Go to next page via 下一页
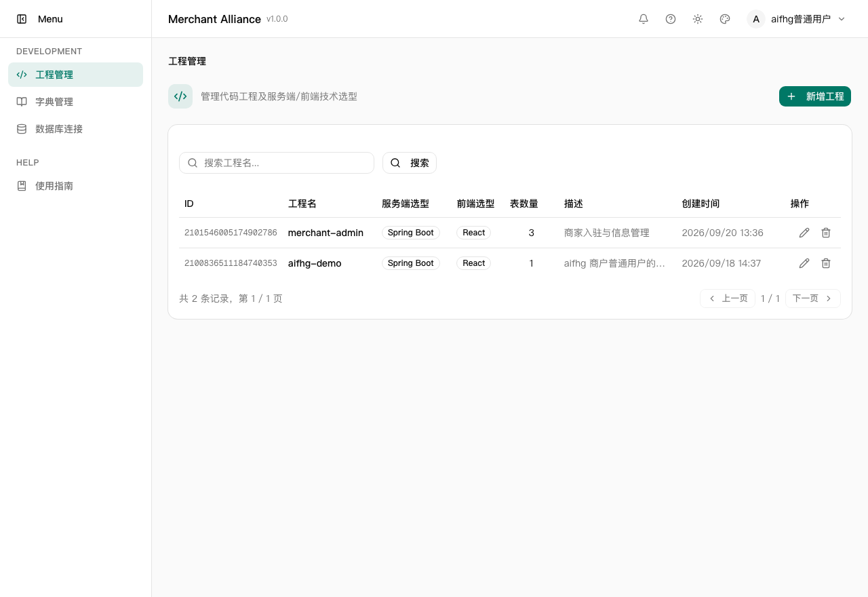868x597 pixels. (x=813, y=298)
